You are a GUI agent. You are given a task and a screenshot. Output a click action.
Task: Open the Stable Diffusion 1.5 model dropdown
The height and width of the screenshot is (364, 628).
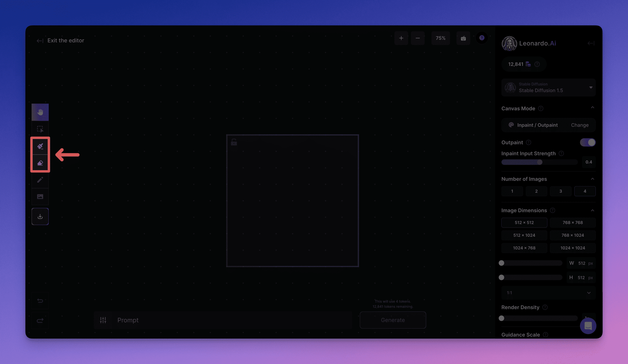[x=548, y=88]
